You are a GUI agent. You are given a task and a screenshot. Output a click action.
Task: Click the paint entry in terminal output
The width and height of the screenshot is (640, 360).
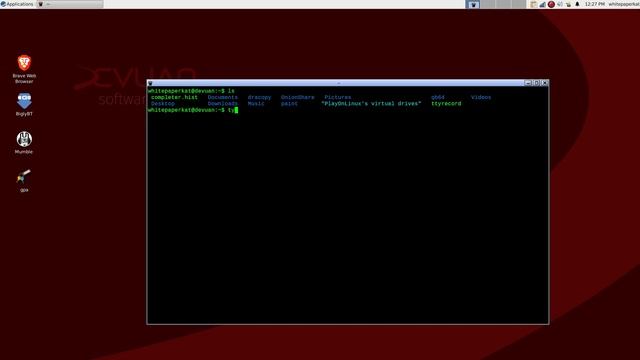tap(289, 104)
